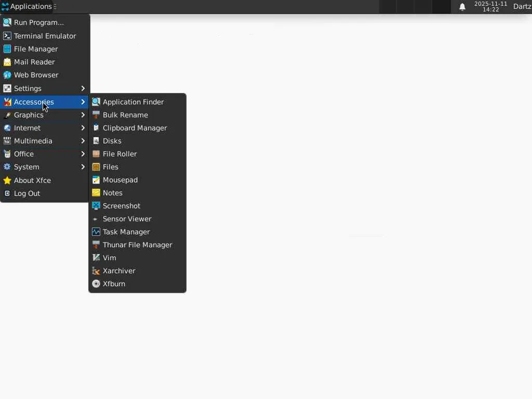Click the Web Browser globe icon

[x=7, y=75]
